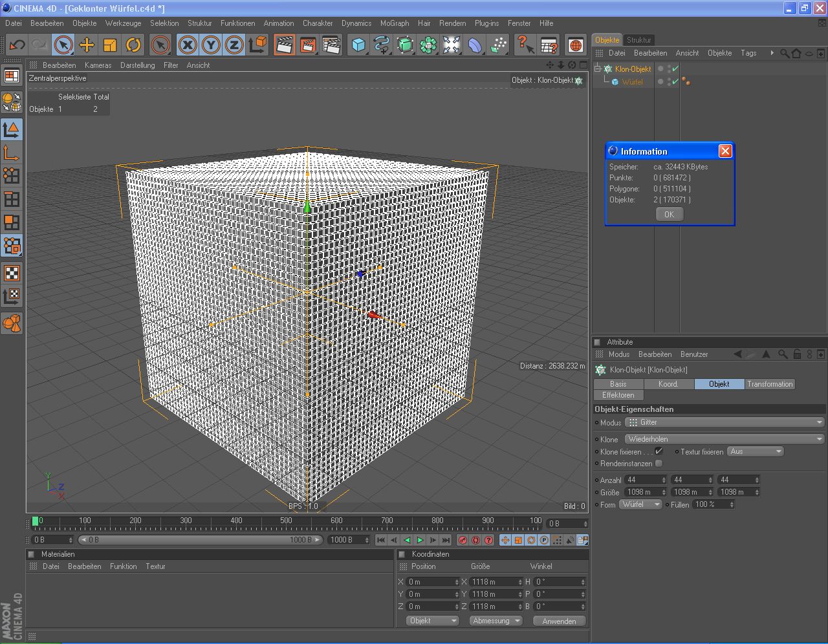Switch to the texture mode checkerboard icon
Image resolution: width=828 pixels, height=644 pixels.
[12, 273]
